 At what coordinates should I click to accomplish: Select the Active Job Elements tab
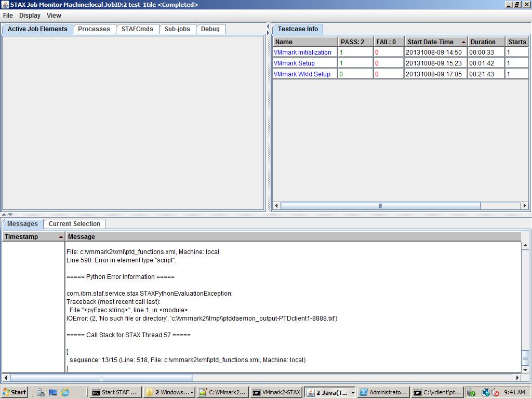(37, 29)
